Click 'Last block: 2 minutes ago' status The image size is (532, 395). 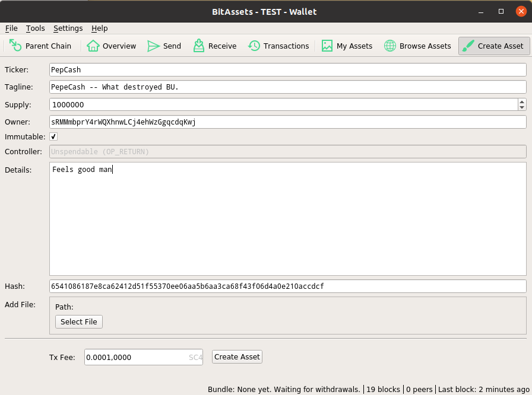484,389
